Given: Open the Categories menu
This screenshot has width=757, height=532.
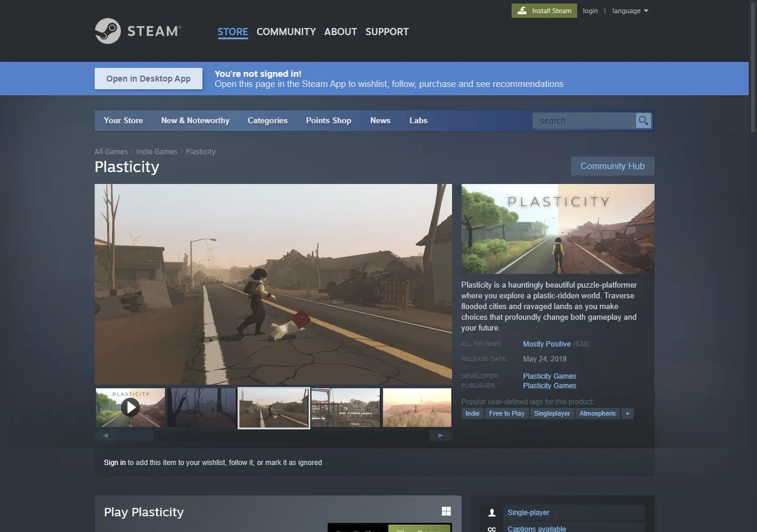Looking at the screenshot, I should point(267,121).
